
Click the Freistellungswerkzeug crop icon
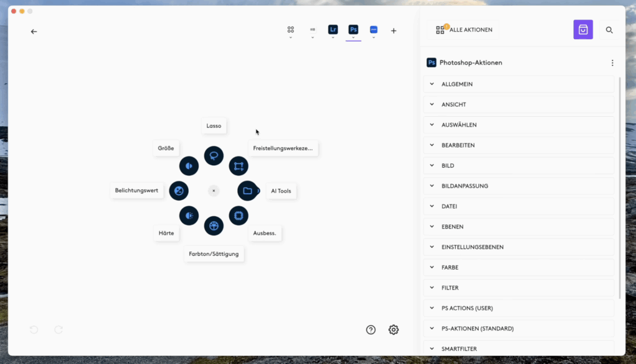coord(238,166)
